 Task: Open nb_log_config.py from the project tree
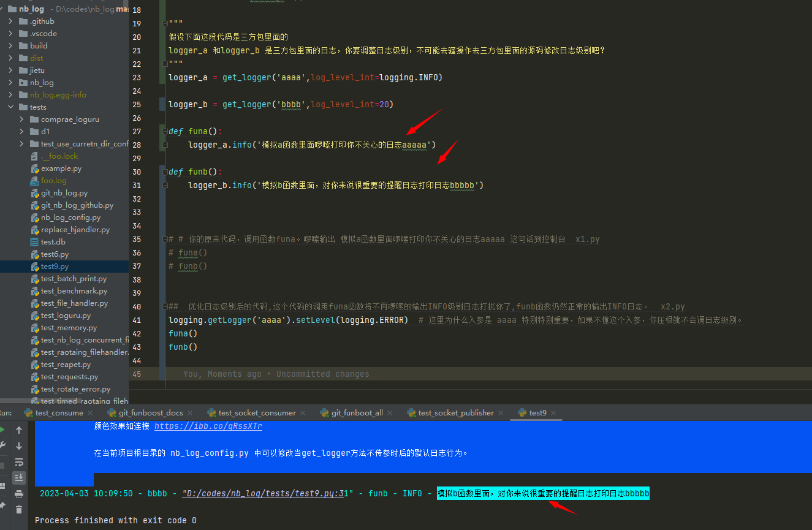coord(70,218)
